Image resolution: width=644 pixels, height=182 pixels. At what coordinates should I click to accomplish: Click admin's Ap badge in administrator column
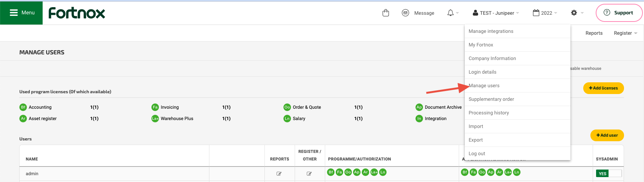[x=491, y=172]
